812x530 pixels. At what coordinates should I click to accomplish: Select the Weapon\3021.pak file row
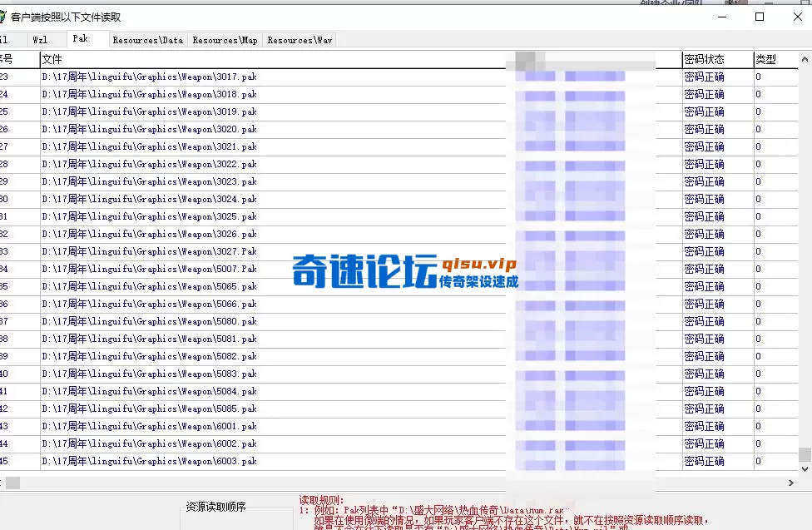coord(399,146)
